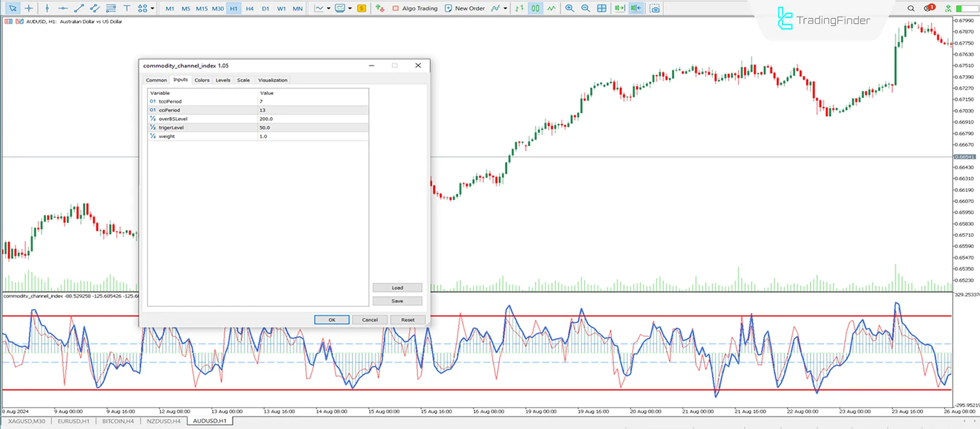Image resolution: width=980 pixels, height=429 pixels.
Task: Expand the shapes objects dropdown arrow
Action: click(152, 8)
